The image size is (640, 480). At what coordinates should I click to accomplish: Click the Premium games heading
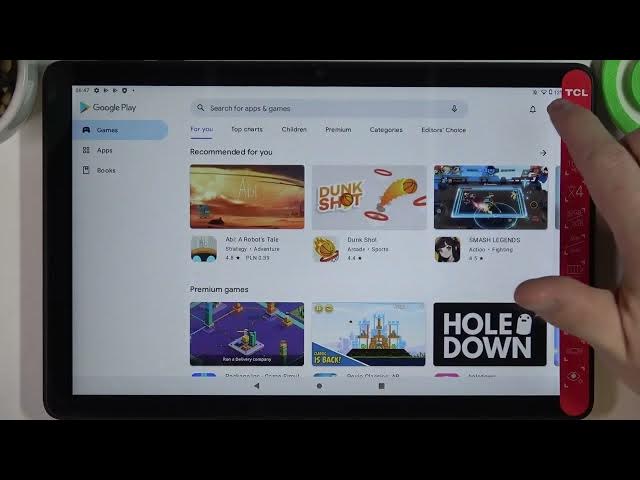click(x=219, y=289)
